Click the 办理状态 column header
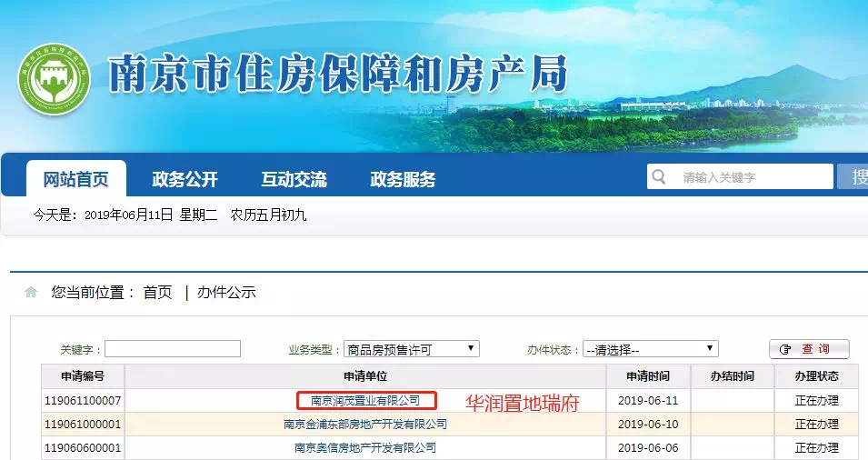This screenshot has width=868, height=460. pos(816,376)
